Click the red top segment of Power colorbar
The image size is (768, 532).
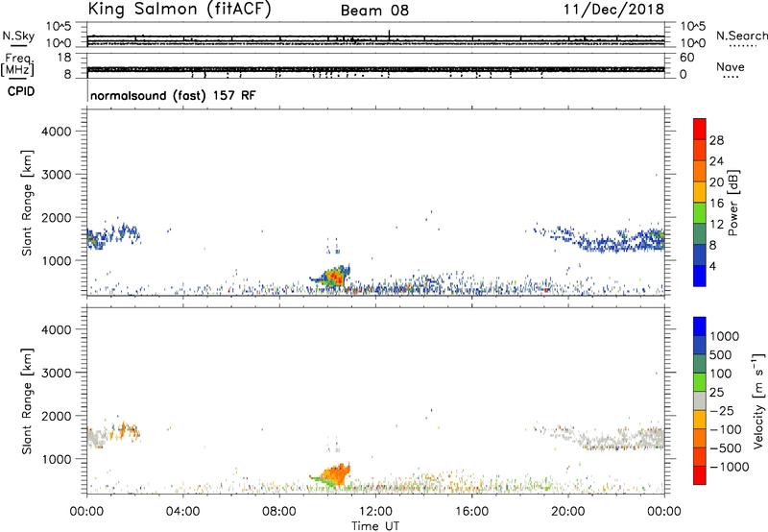coord(700,129)
